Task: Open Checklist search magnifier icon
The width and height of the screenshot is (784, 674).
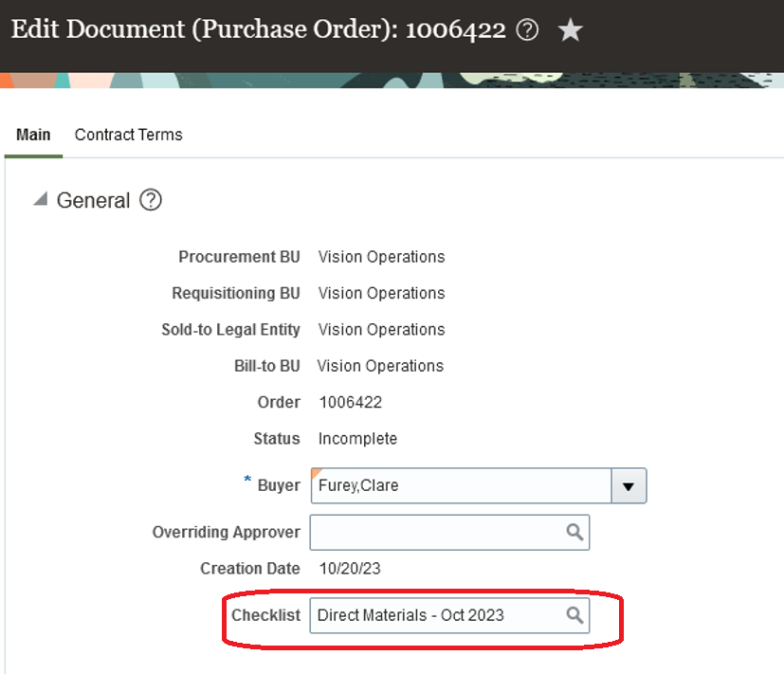Action: [x=574, y=615]
